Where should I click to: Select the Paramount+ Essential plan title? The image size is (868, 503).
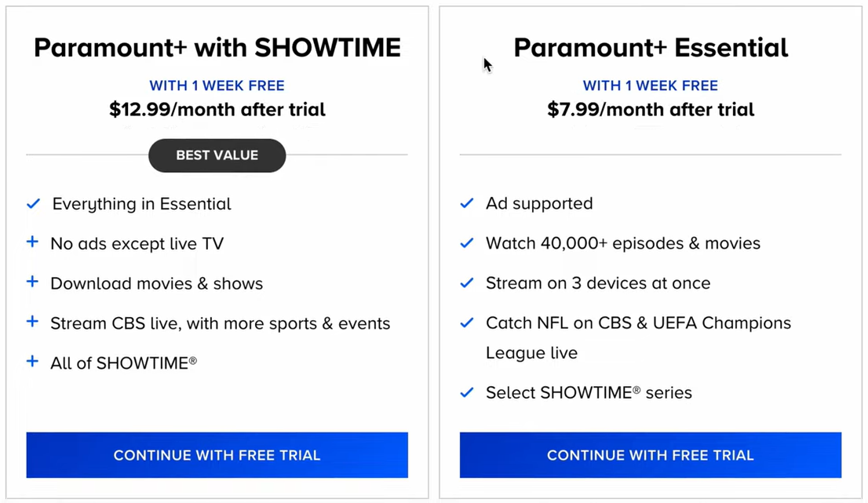[650, 48]
